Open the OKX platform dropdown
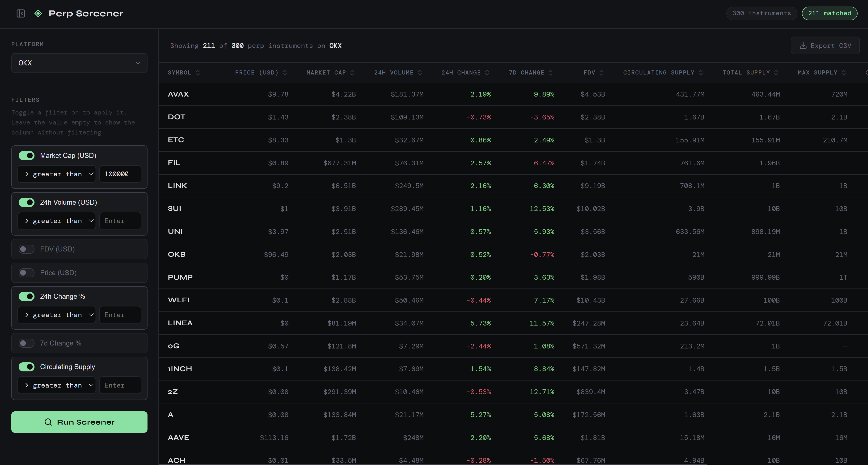 pyautogui.click(x=79, y=63)
